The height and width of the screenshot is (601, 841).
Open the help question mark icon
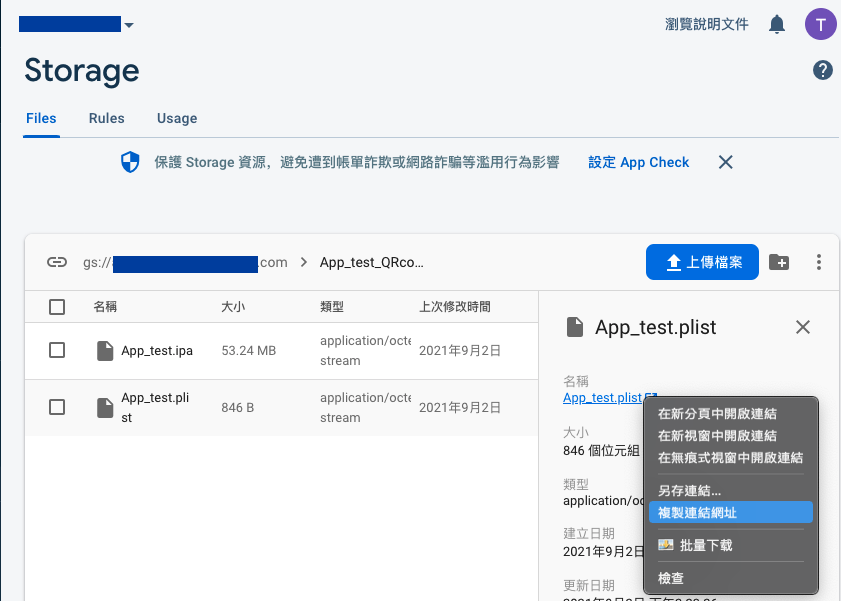(822, 70)
